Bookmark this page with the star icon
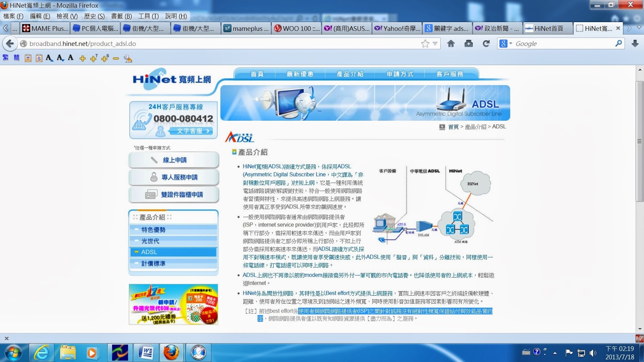The width and height of the screenshot is (644, 362). (x=425, y=43)
